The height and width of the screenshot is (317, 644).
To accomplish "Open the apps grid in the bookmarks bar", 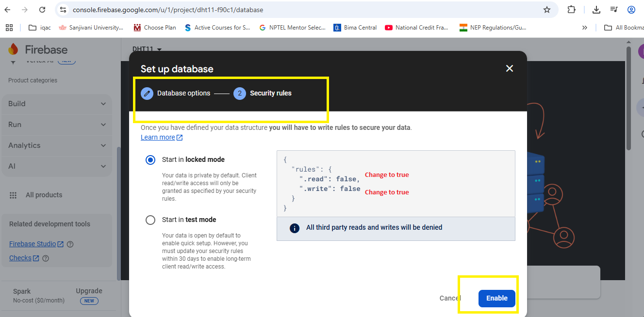I will coord(9,28).
